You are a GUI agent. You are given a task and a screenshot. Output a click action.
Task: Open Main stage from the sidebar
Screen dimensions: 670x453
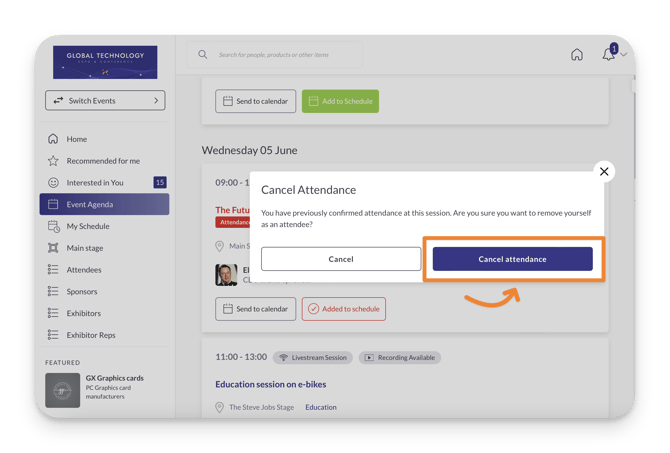pos(85,248)
